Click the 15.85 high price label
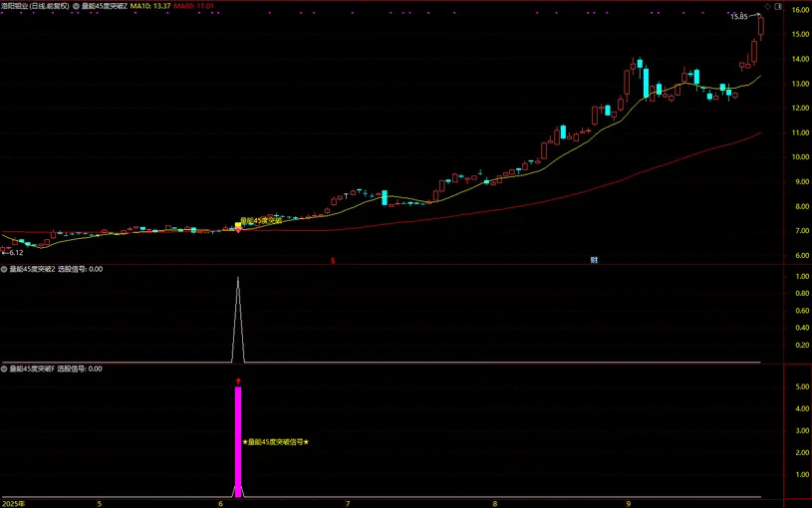 coord(739,17)
